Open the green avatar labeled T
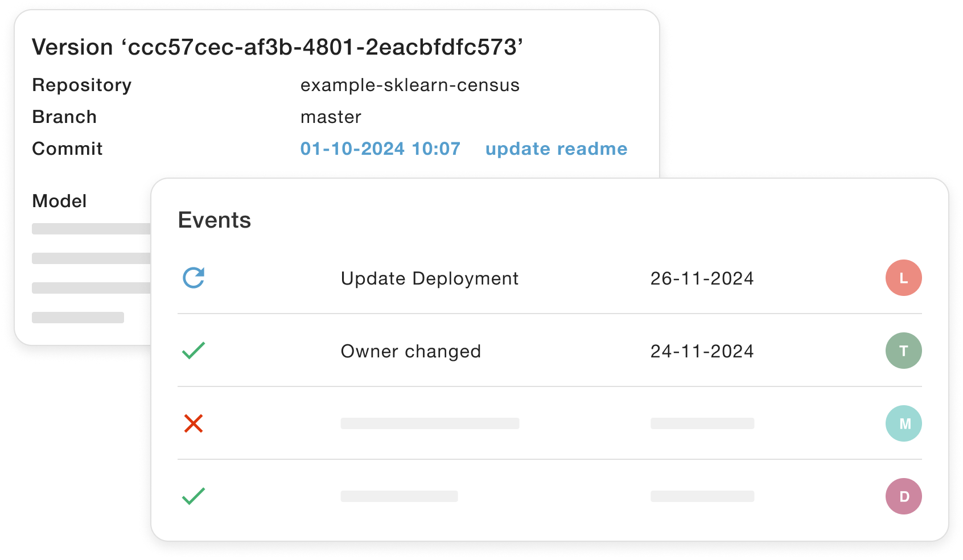The image size is (963, 560). pyautogui.click(x=904, y=351)
